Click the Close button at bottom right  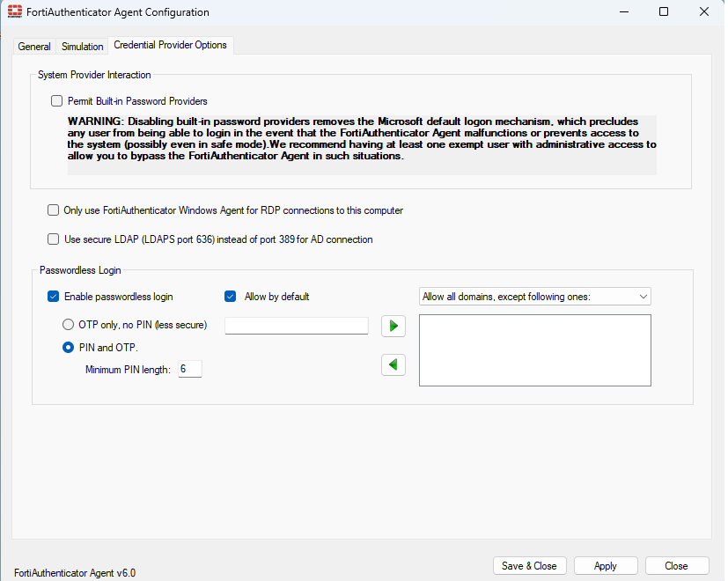click(x=676, y=565)
